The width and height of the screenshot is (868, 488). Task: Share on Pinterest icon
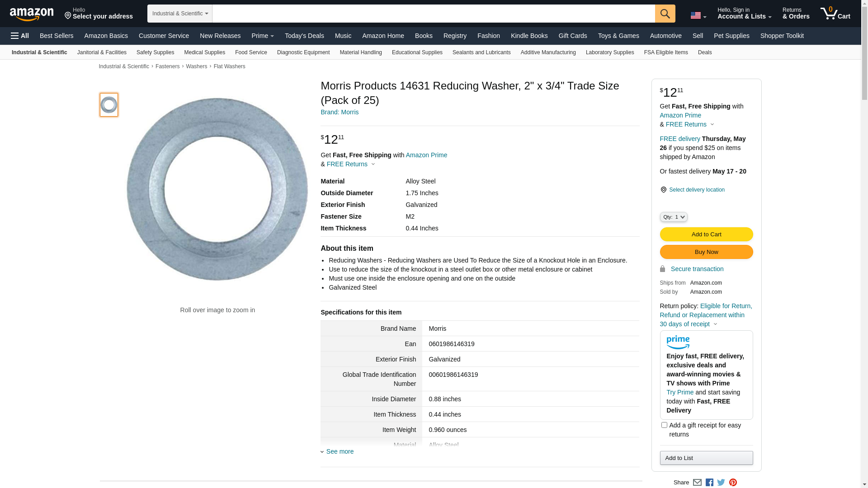point(733,483)
